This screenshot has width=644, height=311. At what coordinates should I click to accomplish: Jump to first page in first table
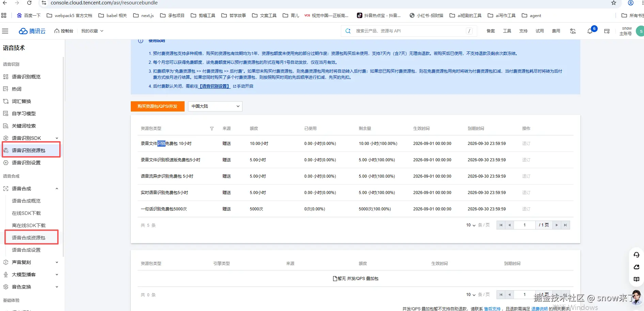pos(501,225)
